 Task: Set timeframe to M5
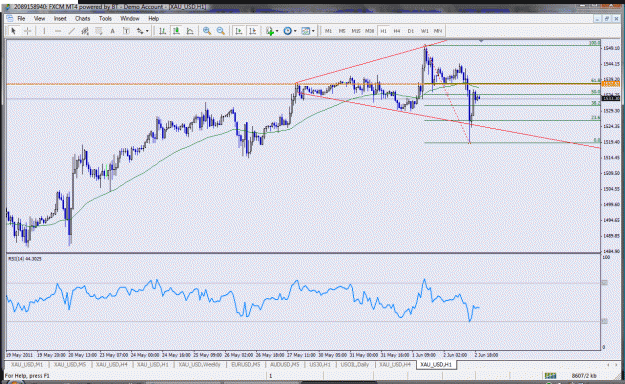point(342,31)
